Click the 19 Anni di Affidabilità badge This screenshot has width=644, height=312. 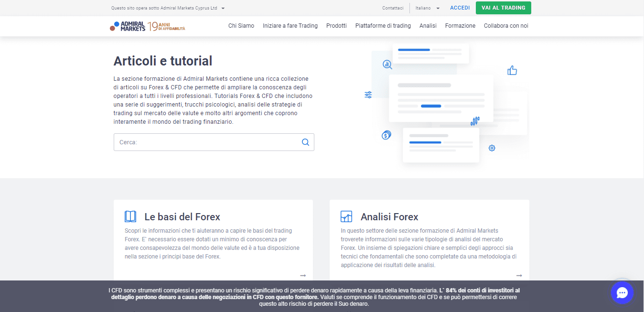tap(166, 26)
